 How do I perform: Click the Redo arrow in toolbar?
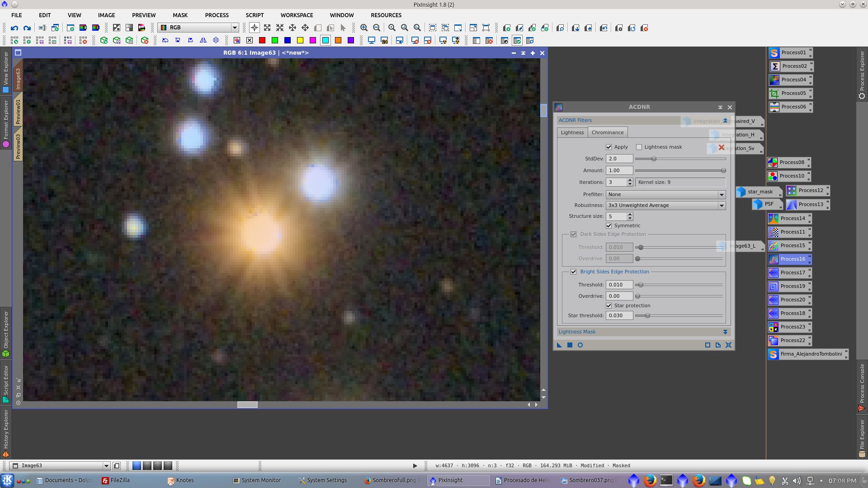tap(27, 28)
